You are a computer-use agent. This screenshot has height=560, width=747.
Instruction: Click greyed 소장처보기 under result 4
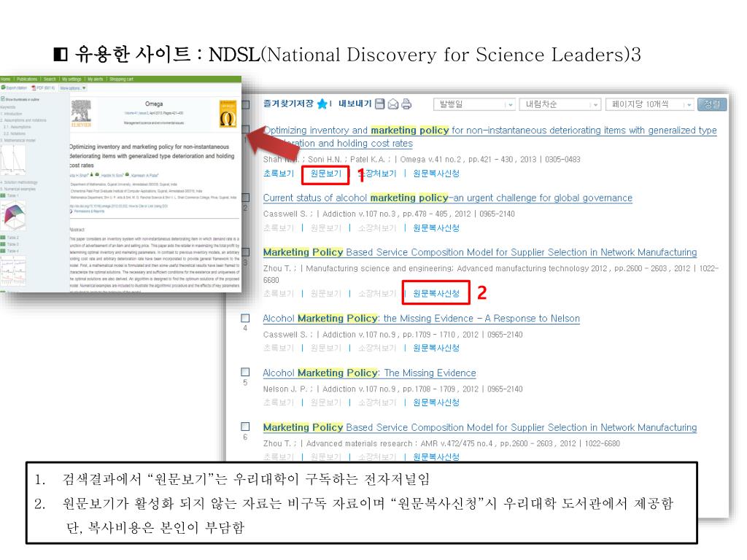pos(377,348)
